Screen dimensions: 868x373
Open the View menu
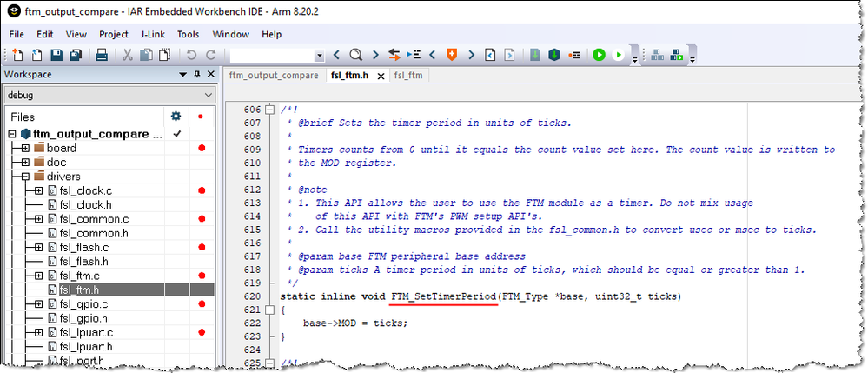[76, 35]
